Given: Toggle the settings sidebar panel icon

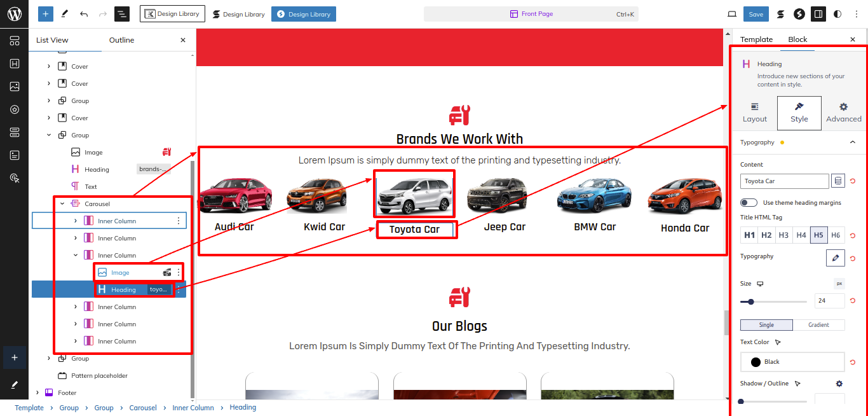Looking at the screenshot, I should pos(818,14).
